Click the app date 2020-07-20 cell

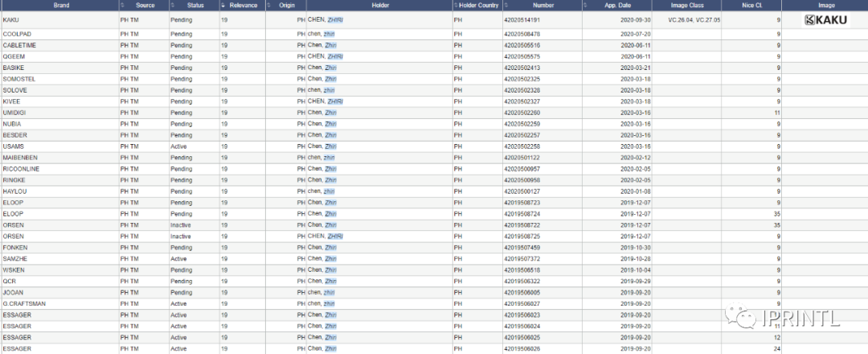(x=636, y=34)
